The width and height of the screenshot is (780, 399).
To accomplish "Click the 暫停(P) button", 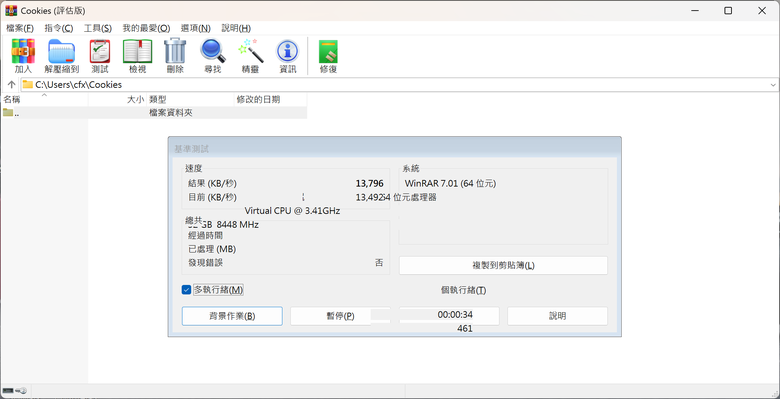I will coord(340,316).
